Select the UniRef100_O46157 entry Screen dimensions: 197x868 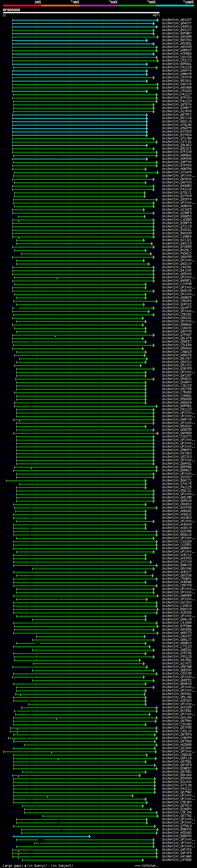(x=177, y=636)
